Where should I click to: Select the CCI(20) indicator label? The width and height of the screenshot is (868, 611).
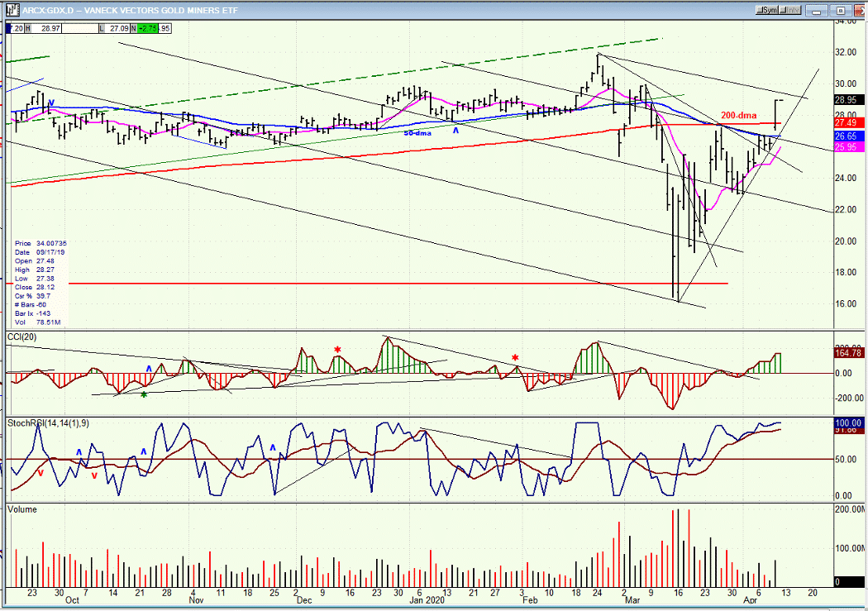21,337
